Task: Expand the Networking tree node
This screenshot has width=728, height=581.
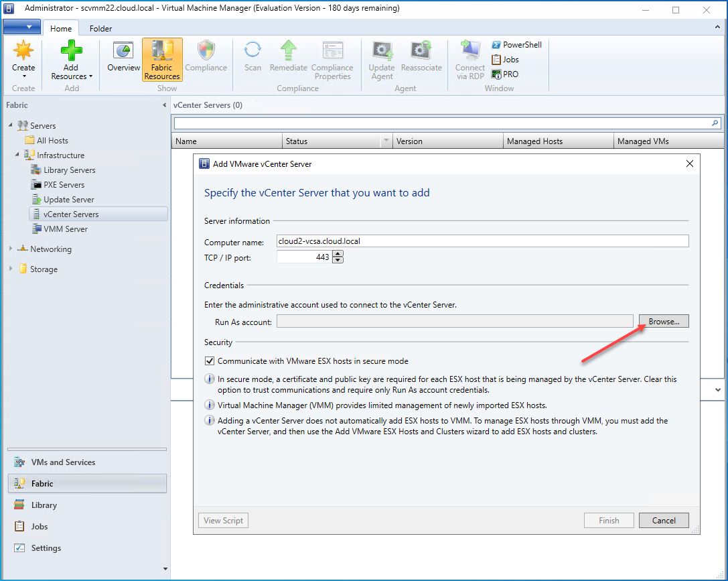Action: pyautogui.click(x=11, y=249)
